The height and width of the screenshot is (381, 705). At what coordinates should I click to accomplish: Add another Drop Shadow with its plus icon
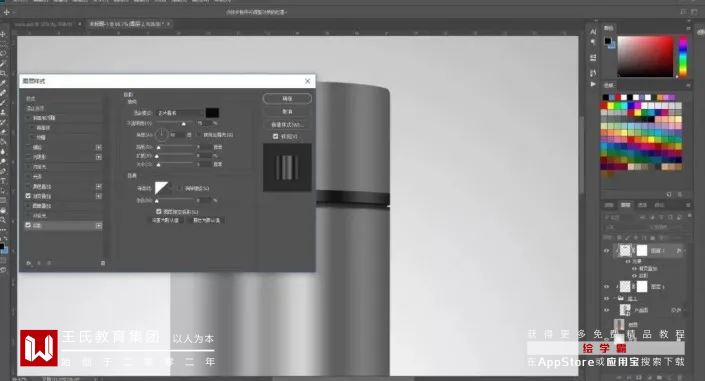point(98,225)
